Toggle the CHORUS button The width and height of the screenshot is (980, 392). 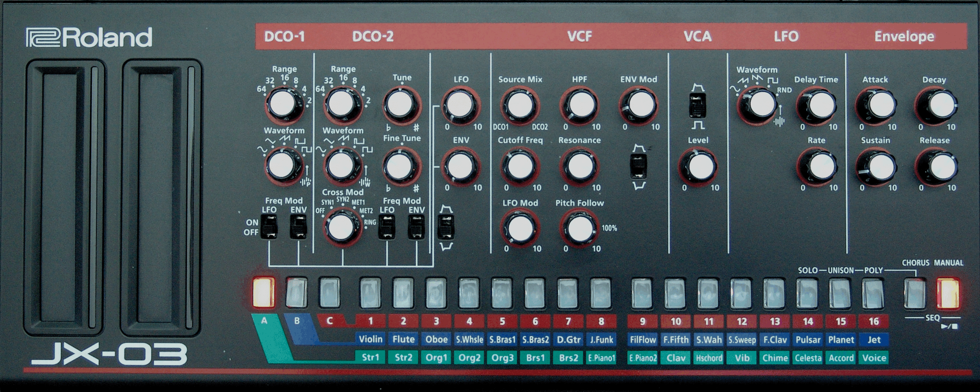[x=915, y=293]
